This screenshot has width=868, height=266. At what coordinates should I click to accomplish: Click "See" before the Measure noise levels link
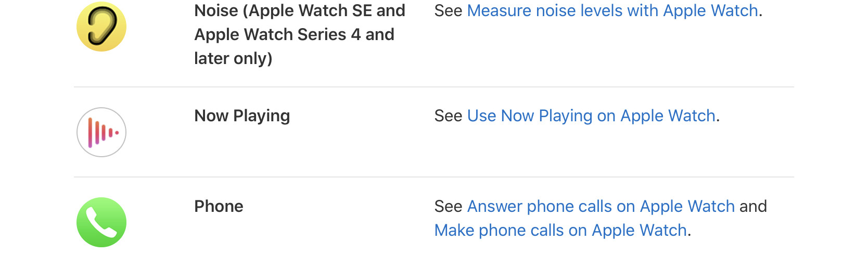tap(448, 11)
